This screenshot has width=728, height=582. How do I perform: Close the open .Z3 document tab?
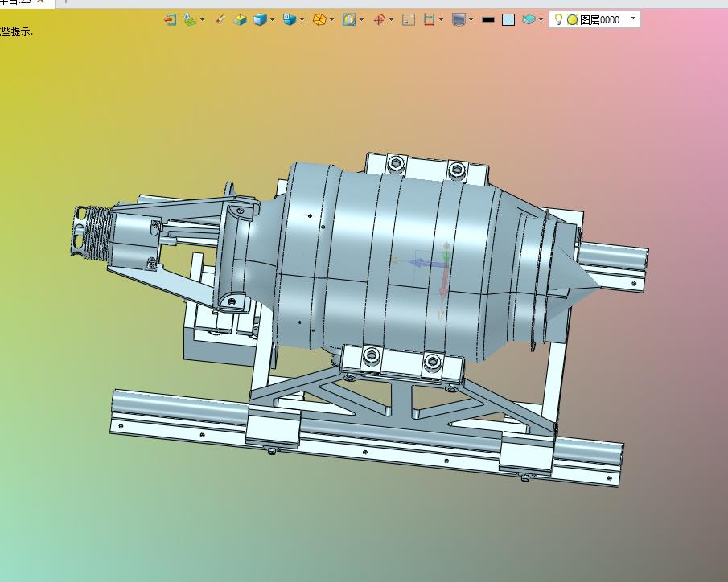click(40, 2)
